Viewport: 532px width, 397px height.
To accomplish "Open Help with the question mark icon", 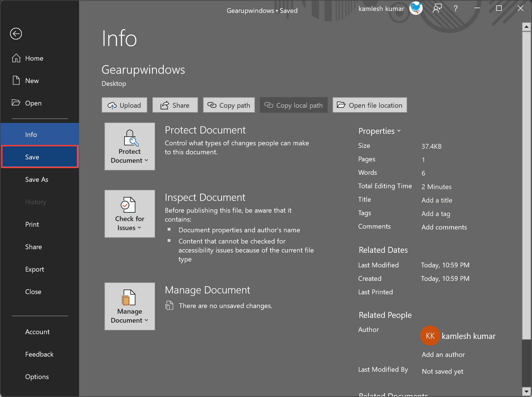I will pyautogui.click(x=456, y=8).
